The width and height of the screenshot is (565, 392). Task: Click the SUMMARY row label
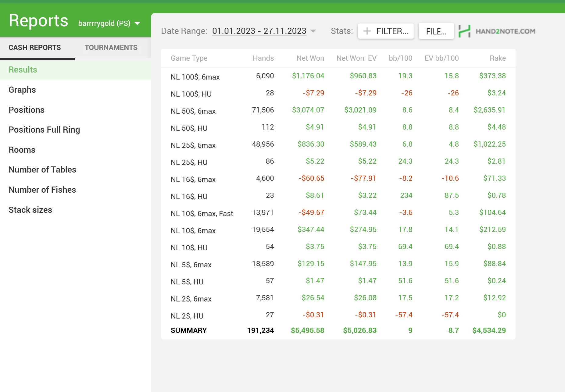[x=189, y=330]
